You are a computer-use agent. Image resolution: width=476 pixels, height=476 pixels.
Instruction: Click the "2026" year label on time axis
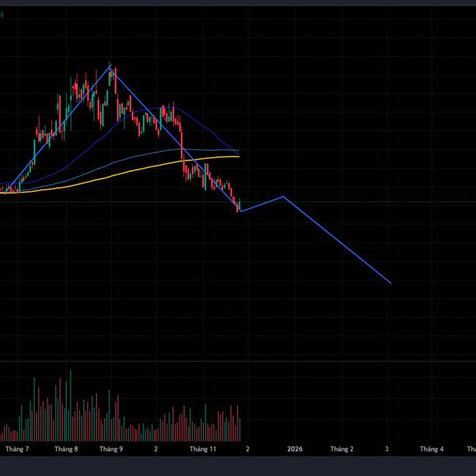click(295, 449)
